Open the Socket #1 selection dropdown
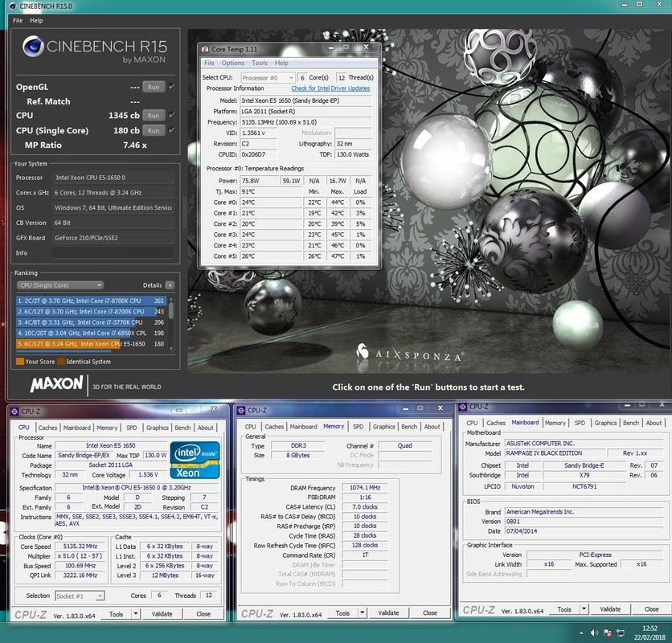The image size is (672, 643). click(x=80, y=596)
